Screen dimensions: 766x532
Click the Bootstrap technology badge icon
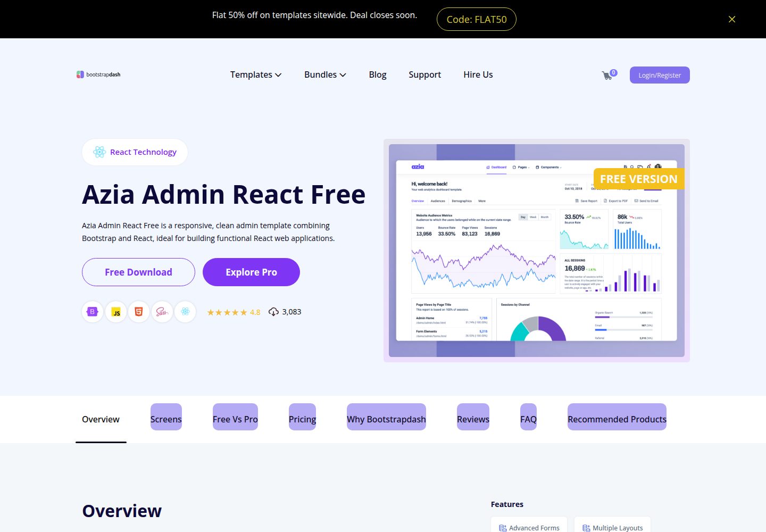[93, 312]
